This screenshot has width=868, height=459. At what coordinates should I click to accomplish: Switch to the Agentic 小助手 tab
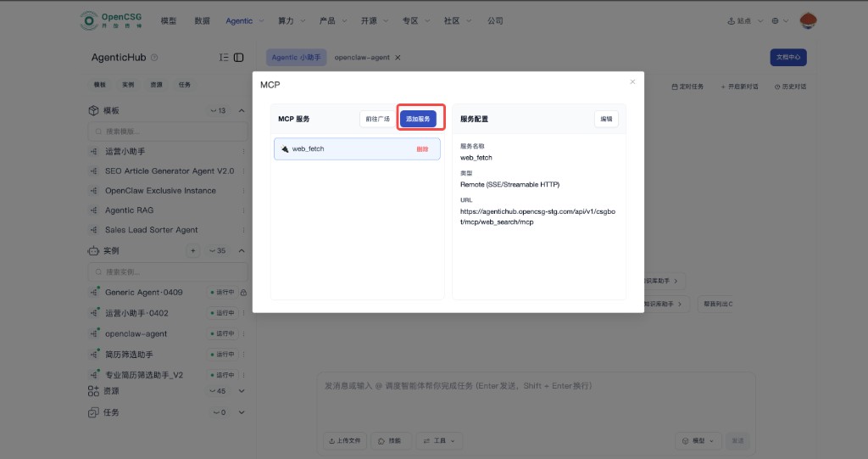(x=297, y=58)
